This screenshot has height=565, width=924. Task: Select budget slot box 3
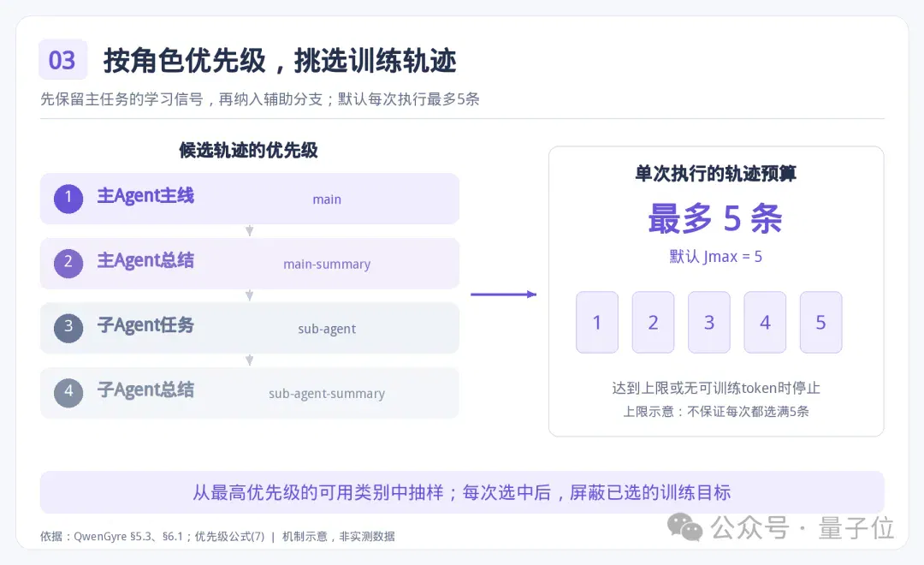pyautogui.click(x=709, y=322)
